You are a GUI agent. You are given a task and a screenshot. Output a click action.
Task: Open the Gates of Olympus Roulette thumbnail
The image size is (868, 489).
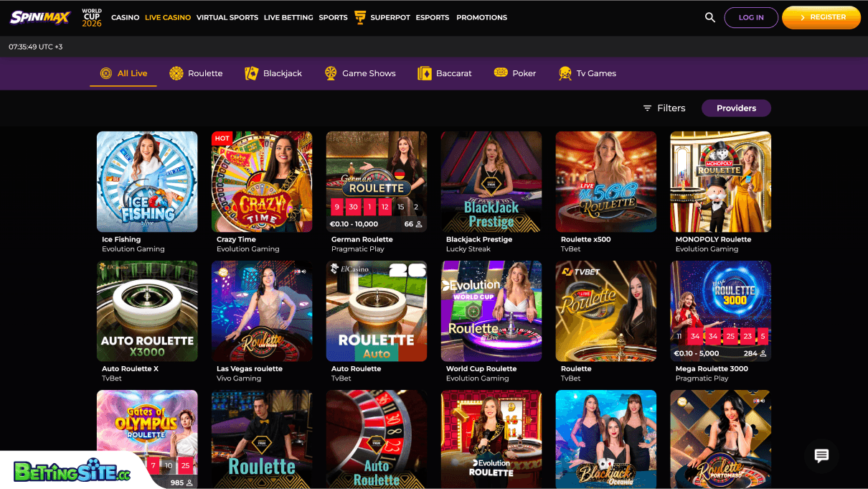(147, 439)
